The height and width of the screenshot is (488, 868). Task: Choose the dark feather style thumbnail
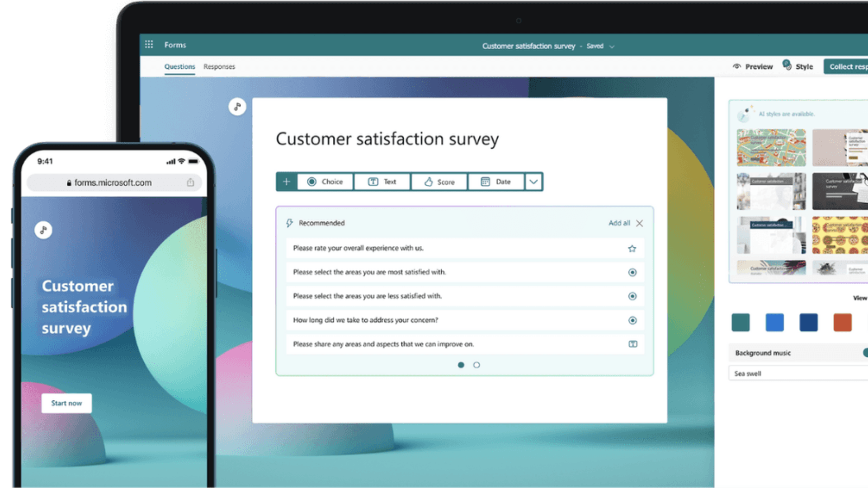tap(840, 268)
